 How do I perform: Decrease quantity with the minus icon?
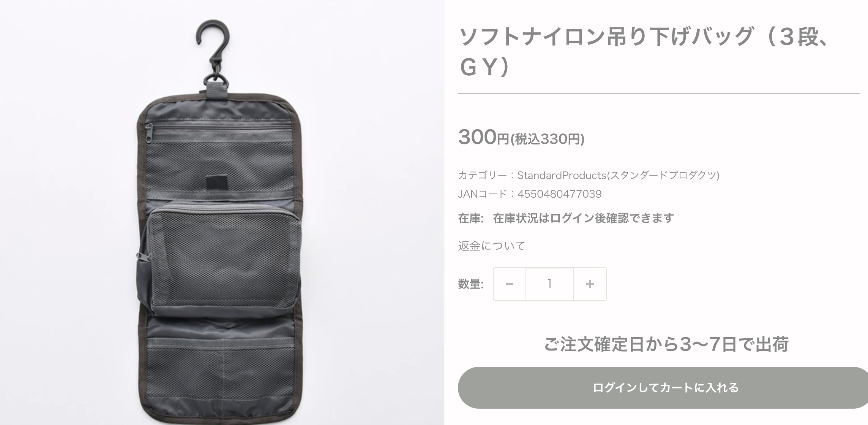(510, 284)
